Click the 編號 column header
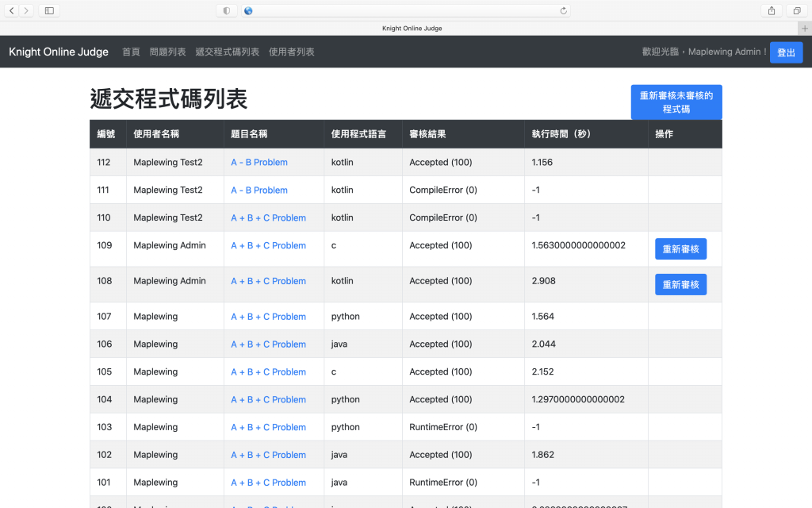Screen dimensions: 812x508 (x=108, y=134)
